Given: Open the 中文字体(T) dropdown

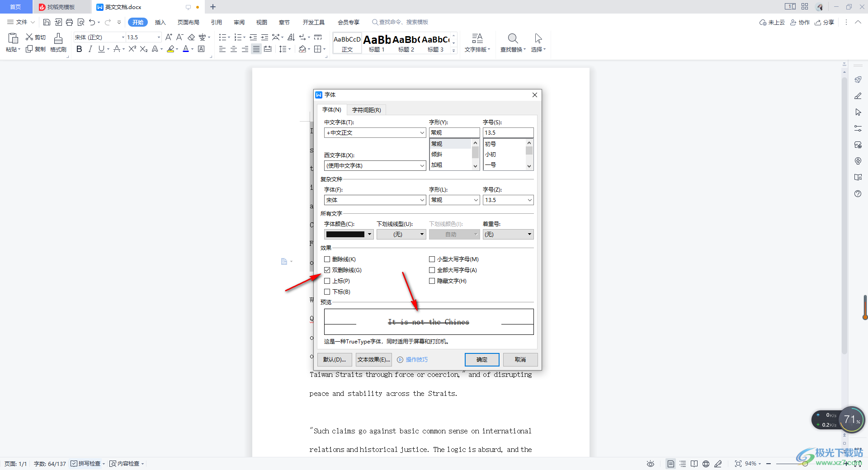Looking at the screenshot, I should coord(422,133).
